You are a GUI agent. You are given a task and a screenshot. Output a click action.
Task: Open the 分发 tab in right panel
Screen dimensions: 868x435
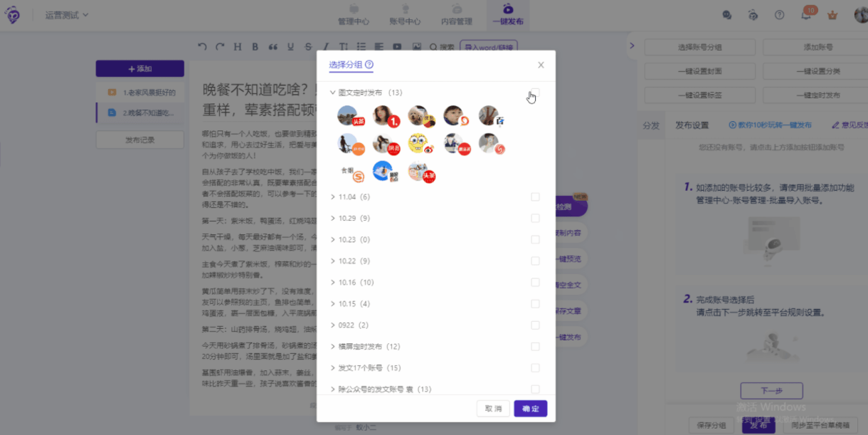651,125
